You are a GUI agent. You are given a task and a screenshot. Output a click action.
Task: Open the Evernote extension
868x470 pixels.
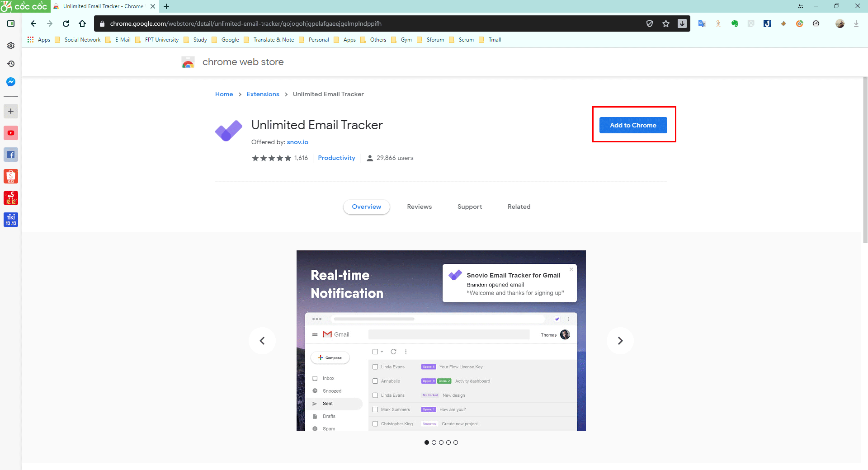[735, 23]
